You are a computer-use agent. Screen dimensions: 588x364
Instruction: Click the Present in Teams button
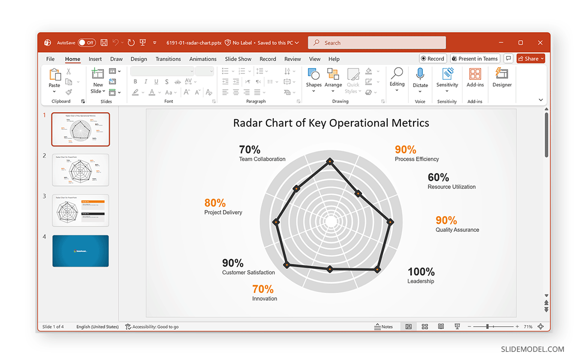point(474,58)
